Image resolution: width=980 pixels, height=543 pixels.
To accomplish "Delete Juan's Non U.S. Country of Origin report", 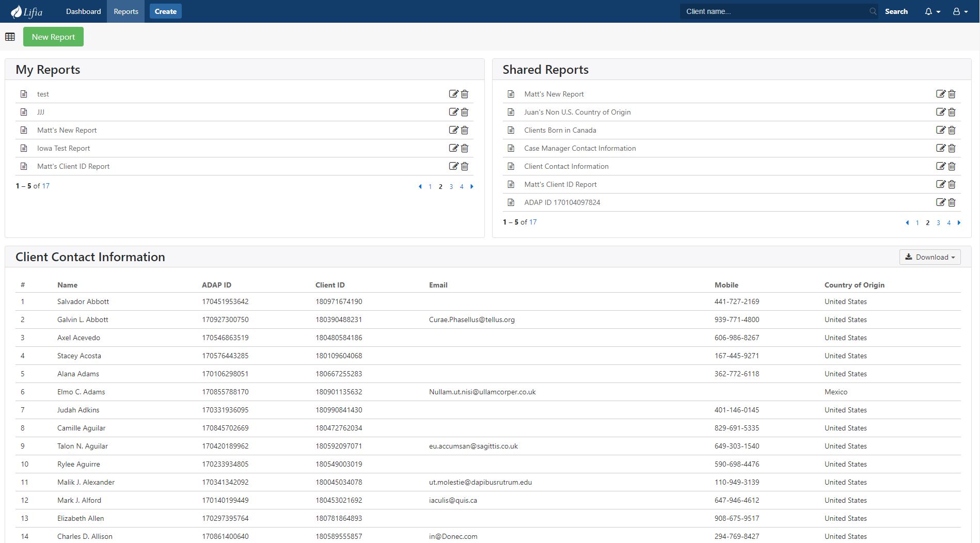I will click(952, 112).
